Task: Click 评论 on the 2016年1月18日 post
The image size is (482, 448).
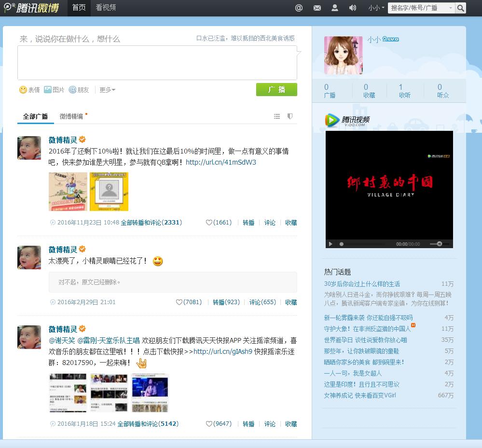Action: [270, 424]
